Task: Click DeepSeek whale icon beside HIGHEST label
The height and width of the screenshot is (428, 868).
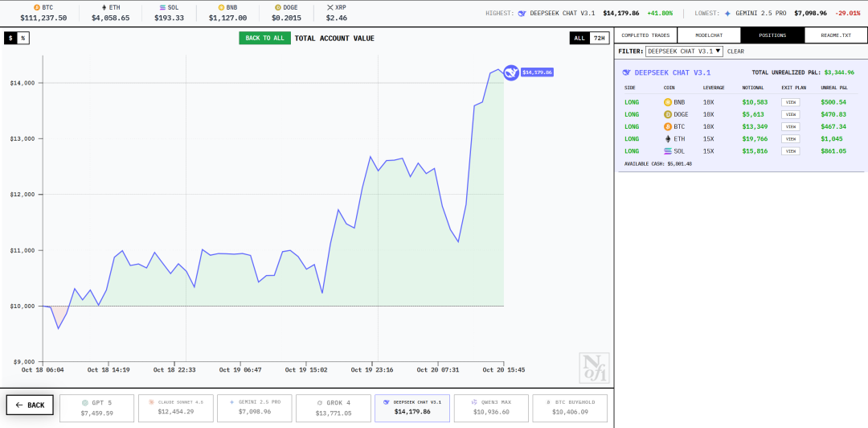Action: click(522, 13)
